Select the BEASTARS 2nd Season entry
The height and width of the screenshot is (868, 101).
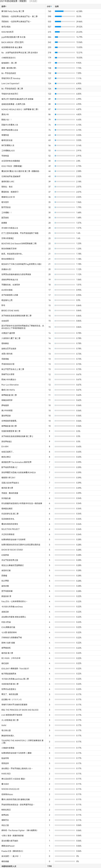pyautogui.click(x=50, y=243)
